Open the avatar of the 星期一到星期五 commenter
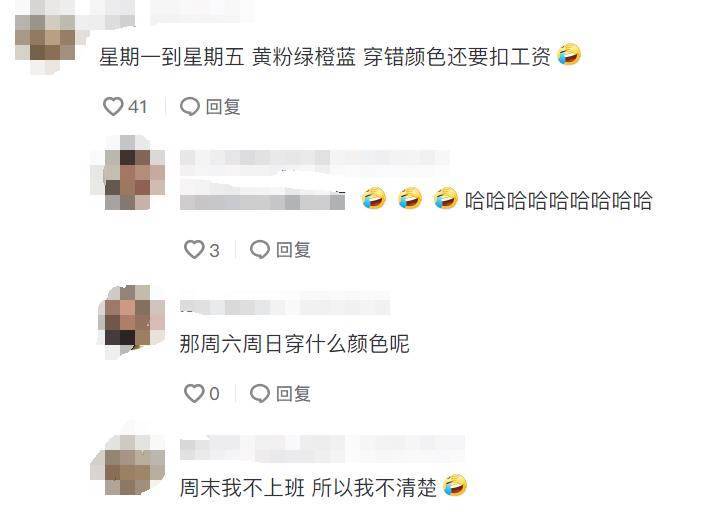Viewport: 702px width, 521px height. coord(45,37)
